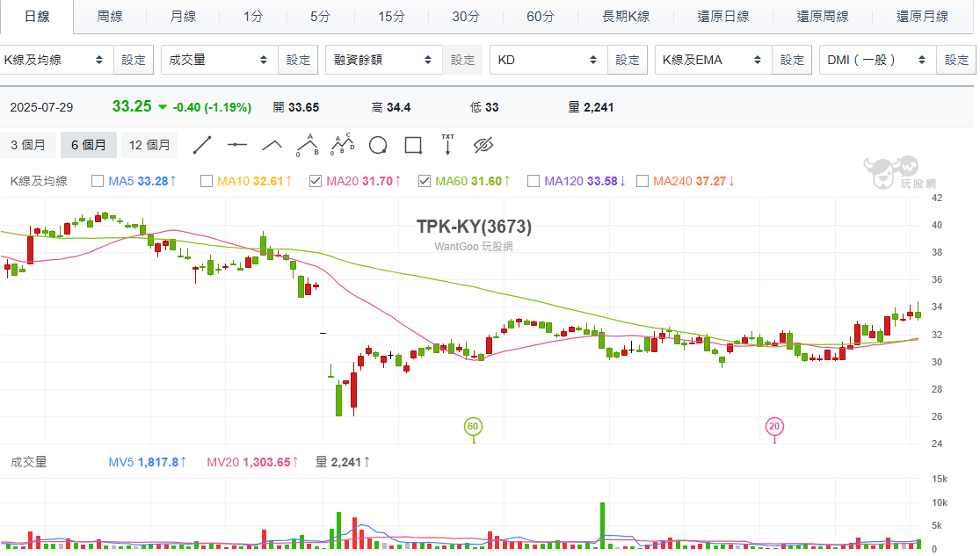Switch to the 周線 weekly chart tab
Screen dimensions: 980x556
pos(110,17)
